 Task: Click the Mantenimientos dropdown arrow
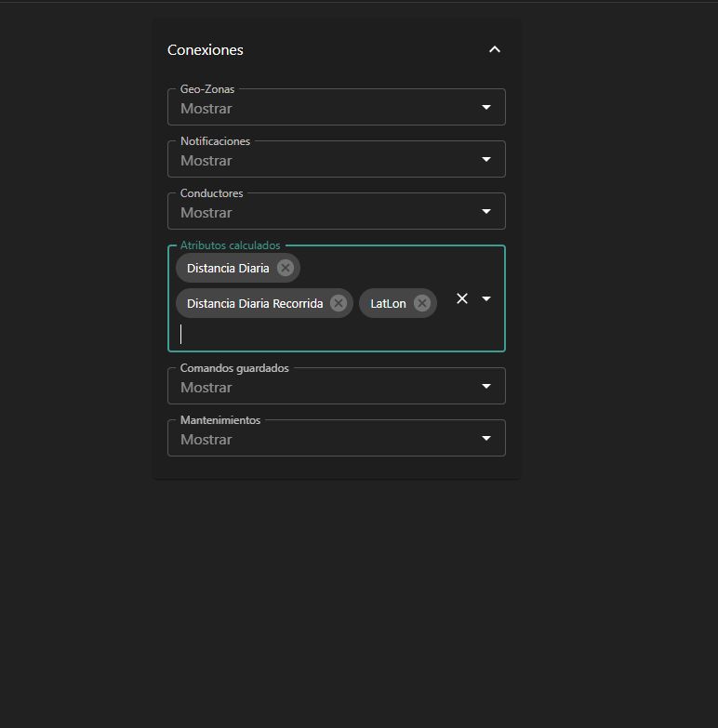coord(486,439)
